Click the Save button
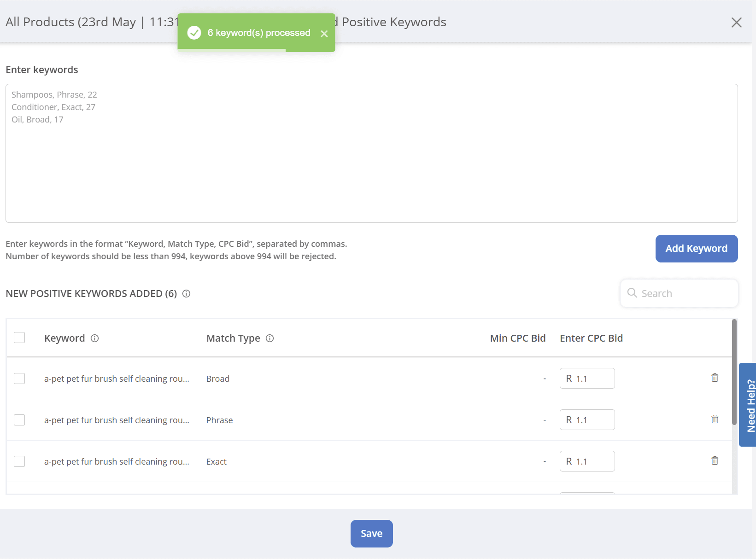The image size is (756, 559). [x=371, y=534]
